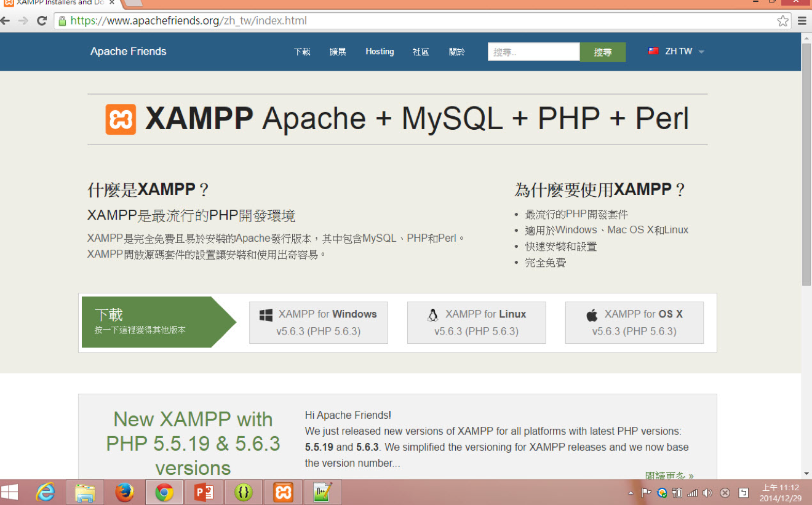Reload the page with refresh icon

tap(42, 21)
